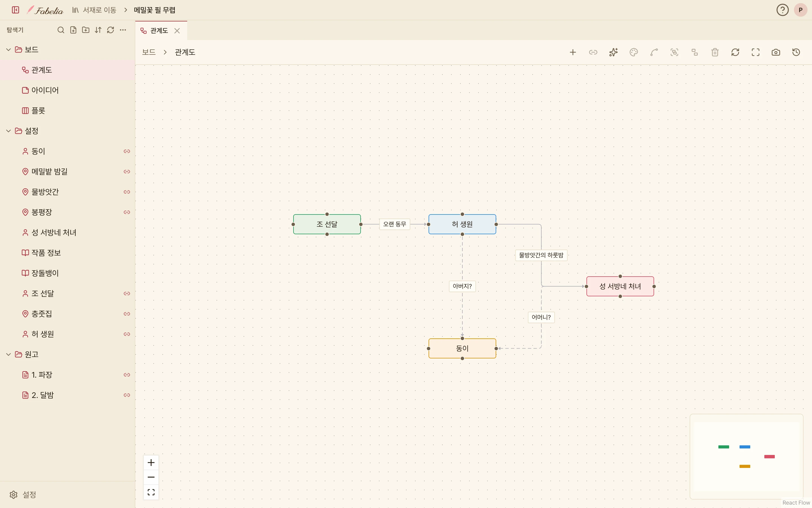Select the 조 선달 node
Screen dimensions: 812x508
point(327,224)
